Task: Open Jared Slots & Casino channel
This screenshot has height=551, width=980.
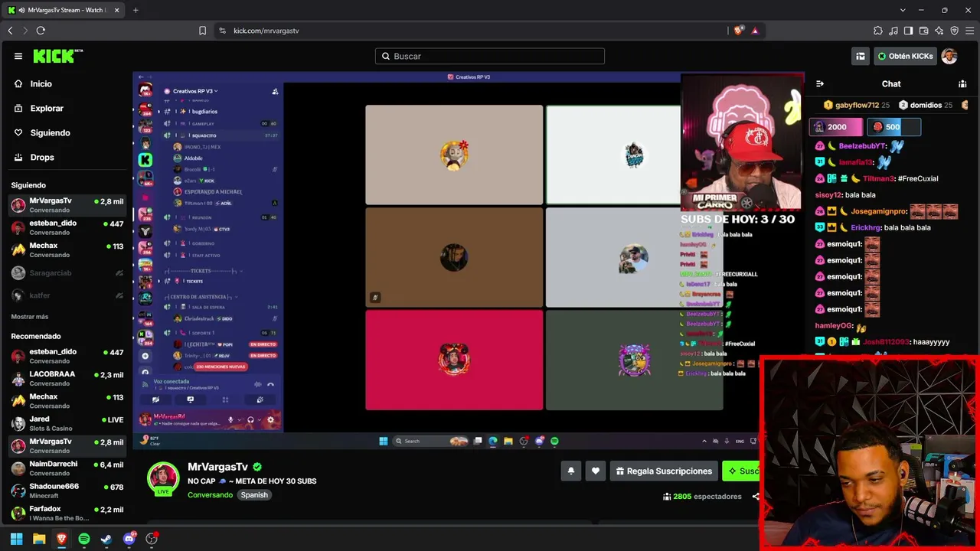Action: 67,423
